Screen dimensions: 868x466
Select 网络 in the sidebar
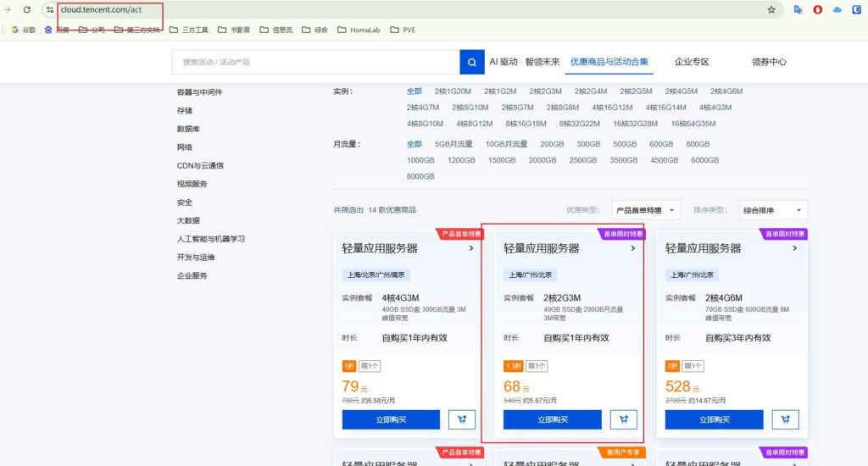click(x=184, y=147)
